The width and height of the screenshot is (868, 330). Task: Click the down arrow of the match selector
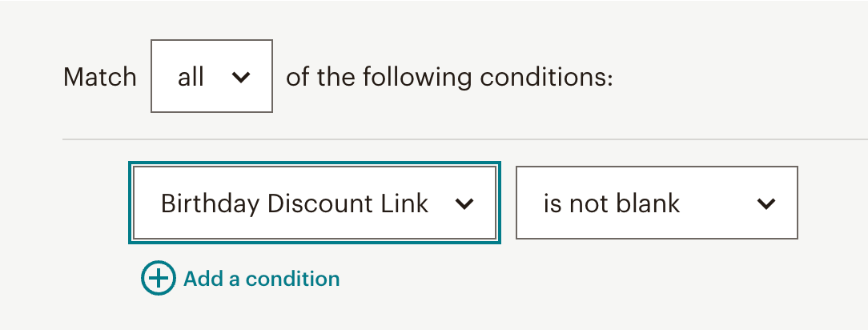240,77
